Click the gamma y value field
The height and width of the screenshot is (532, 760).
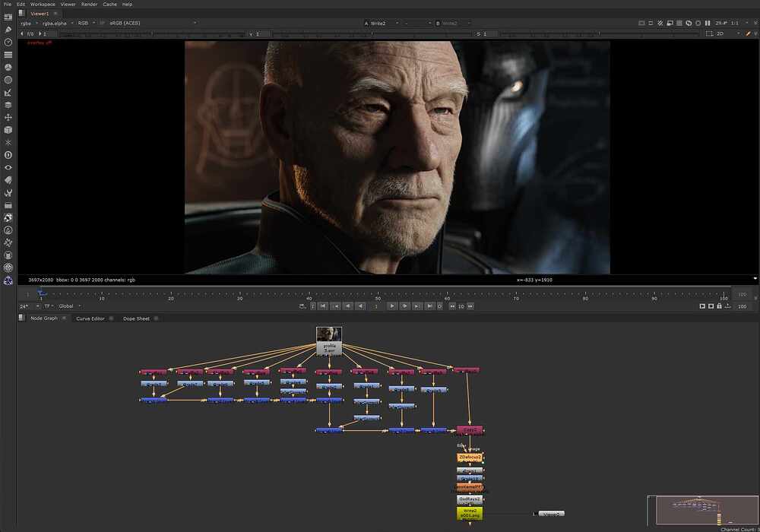point(263,34)
